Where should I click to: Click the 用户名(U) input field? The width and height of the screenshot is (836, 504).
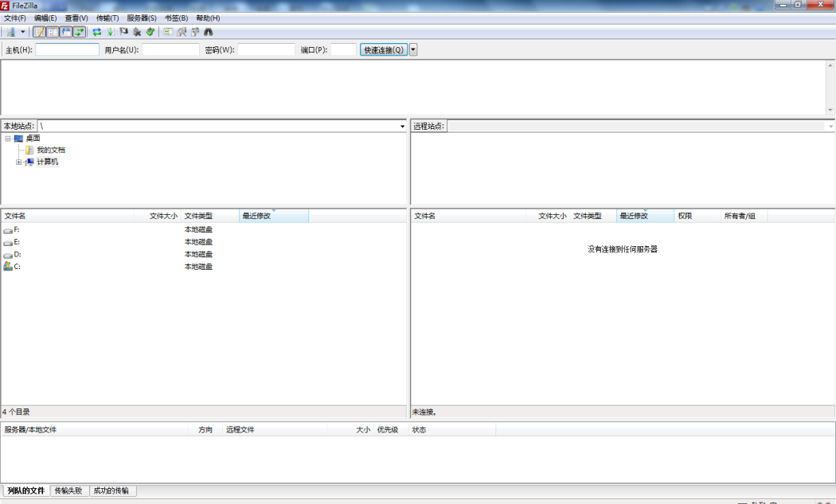(x=170, y=49)
